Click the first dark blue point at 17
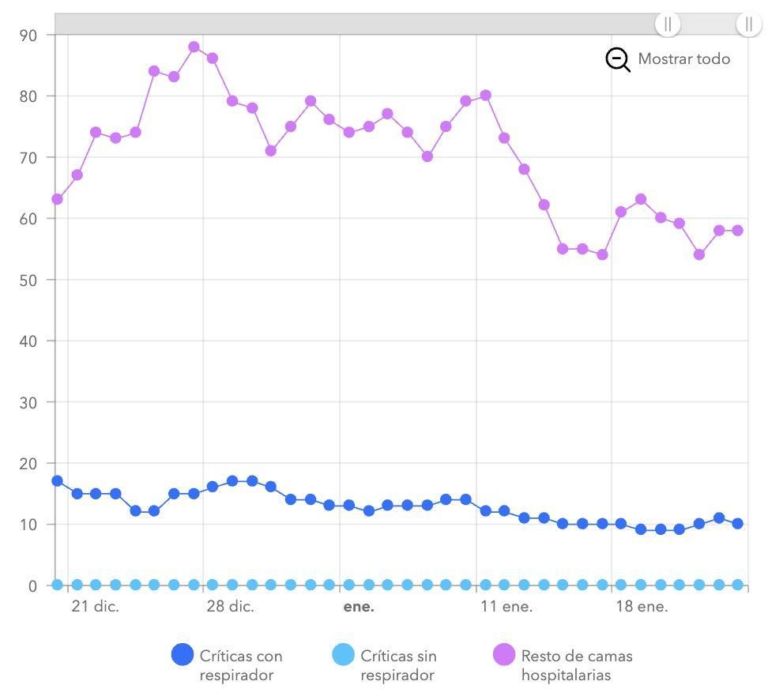 pos(55,480)
